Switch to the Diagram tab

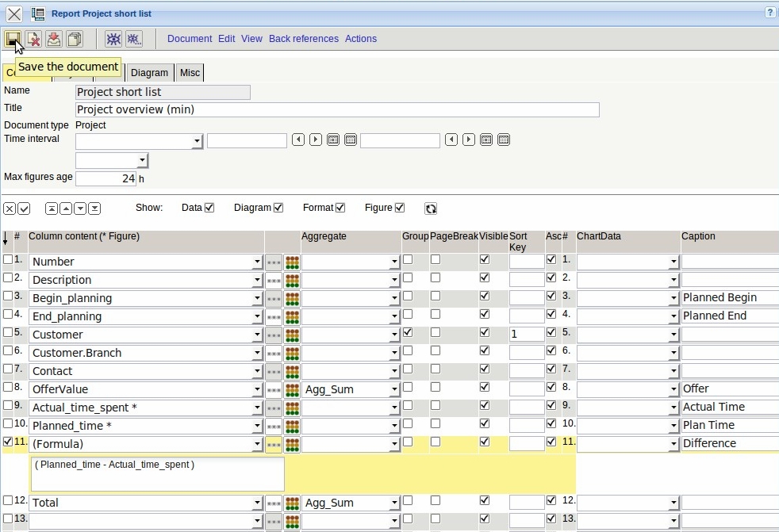coord(149,73)
